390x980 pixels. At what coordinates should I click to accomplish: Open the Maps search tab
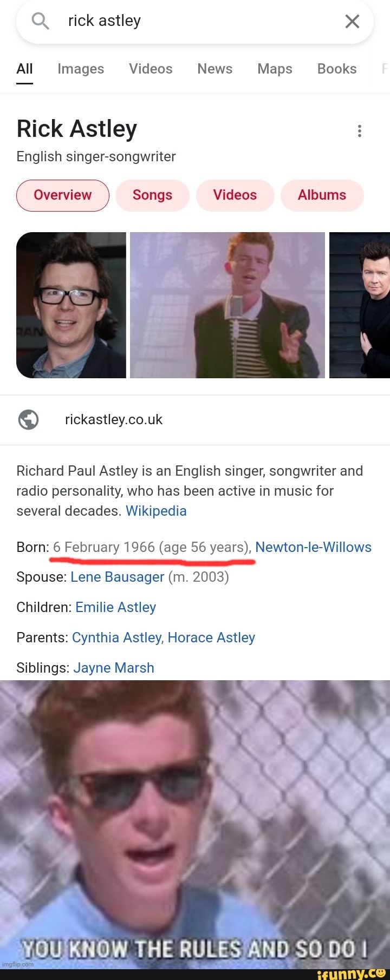click(275, 69)
